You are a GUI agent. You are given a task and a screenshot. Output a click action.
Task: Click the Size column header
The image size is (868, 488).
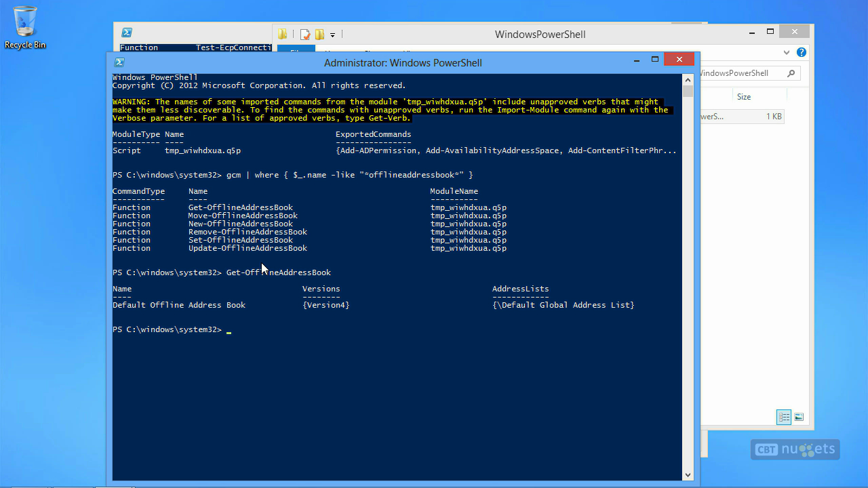pyautogui.click(x=744, y=97)
